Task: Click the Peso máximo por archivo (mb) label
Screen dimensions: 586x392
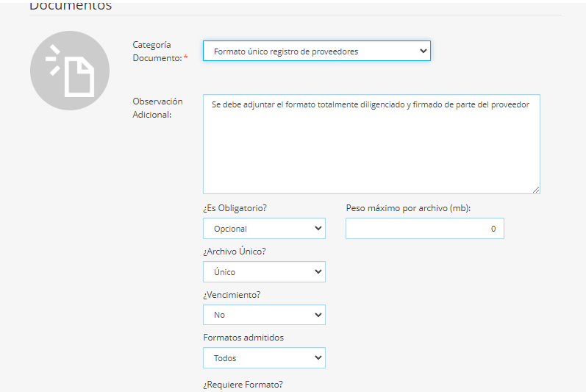Action: (408, 208)
